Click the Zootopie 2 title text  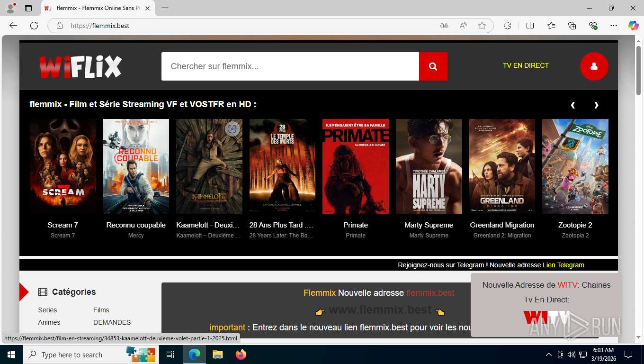click(x=575, y=225)
